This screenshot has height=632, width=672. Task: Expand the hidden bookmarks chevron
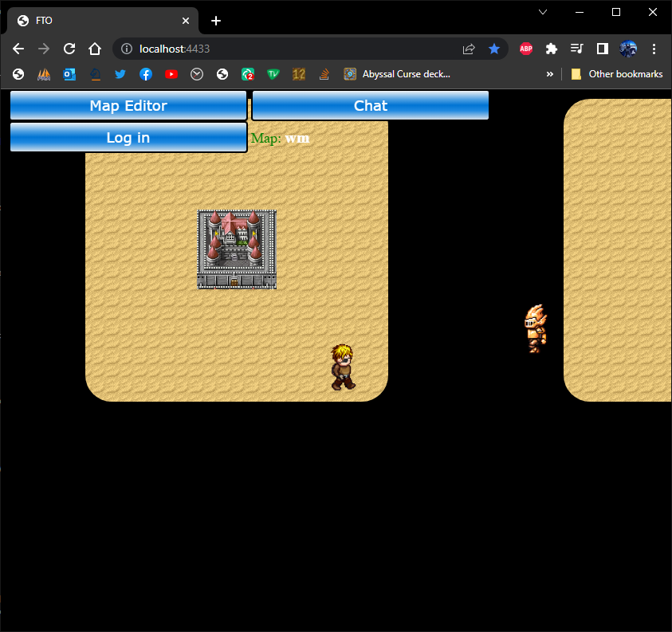tap(550, 74)
